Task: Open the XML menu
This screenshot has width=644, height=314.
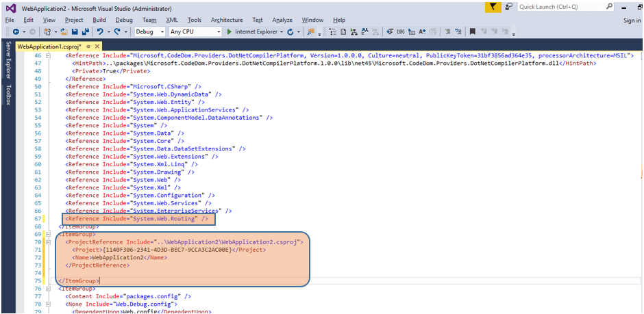Action: coord(172,20)
